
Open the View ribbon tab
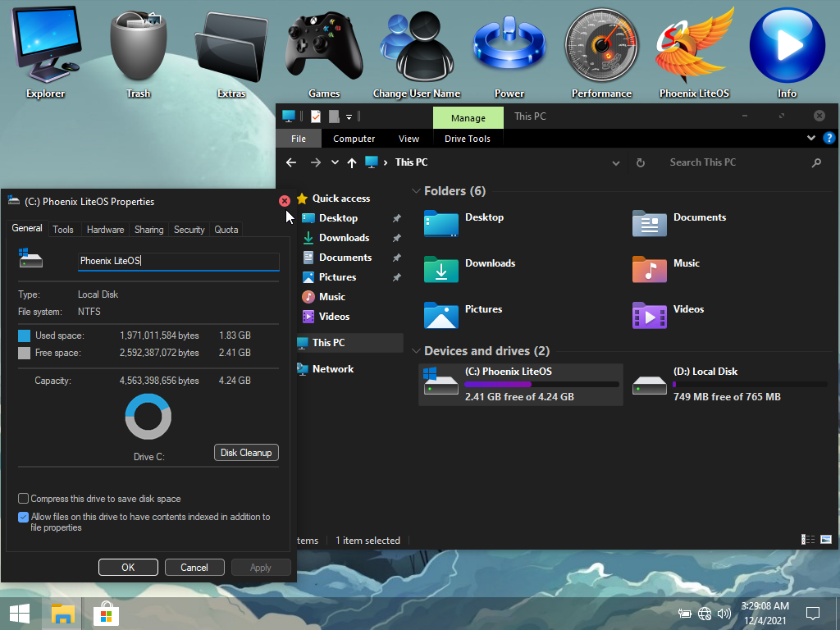tap(409, 139)
